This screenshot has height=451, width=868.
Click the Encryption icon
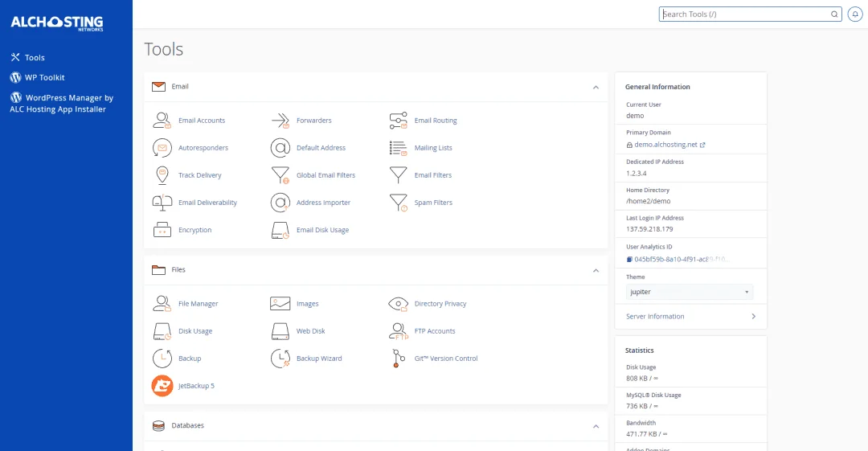[162, 230]
